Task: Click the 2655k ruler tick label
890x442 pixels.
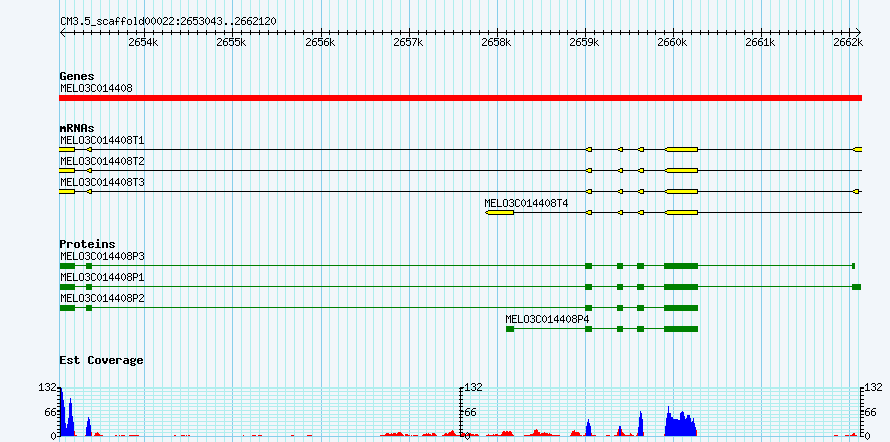Action: (232, 43)
